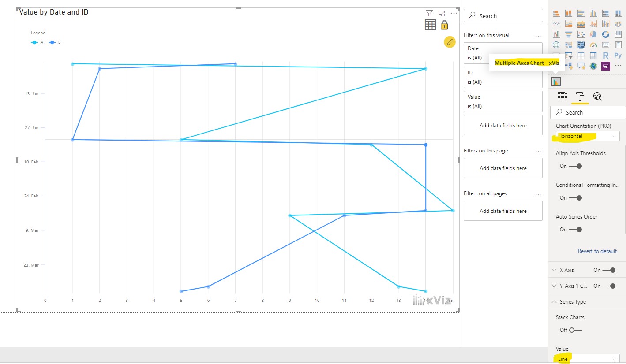Image resolution: width=626 pixels, height=364 pixels.
Task: Open options for Filters on this visual
Action: (x=538, y=36)
